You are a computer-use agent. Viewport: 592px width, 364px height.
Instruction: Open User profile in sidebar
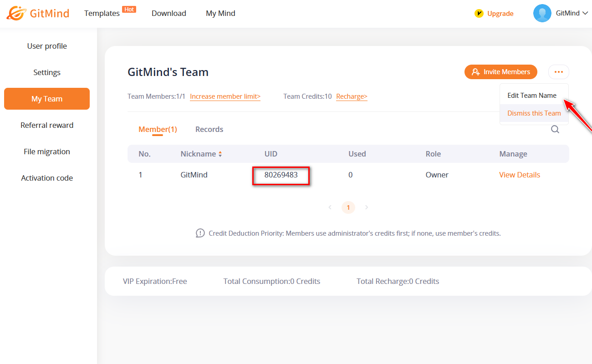[47, 46]
